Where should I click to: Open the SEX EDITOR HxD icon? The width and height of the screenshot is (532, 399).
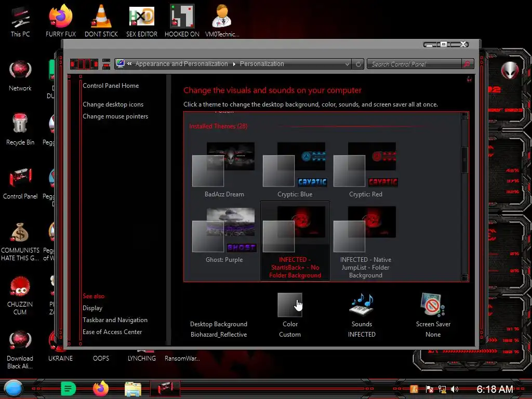coord(142,21)
